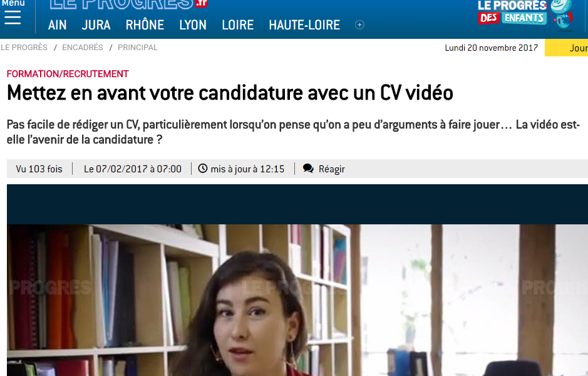Open the HAUTE-LOIRE section
This screenshot has height=376, width=588.
(304, 25)
